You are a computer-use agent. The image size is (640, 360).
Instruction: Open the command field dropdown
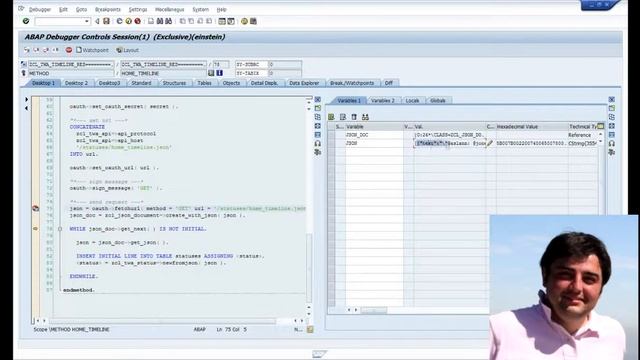coord(87,21)
